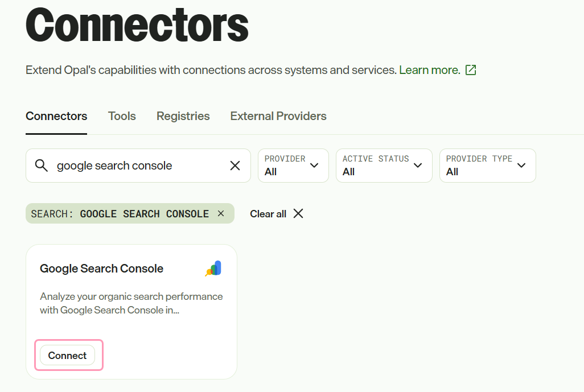Open the Provider Type filter dropdown
Image resolution: width=584 pixels, height=392 pixels.
tap(488, 166)
